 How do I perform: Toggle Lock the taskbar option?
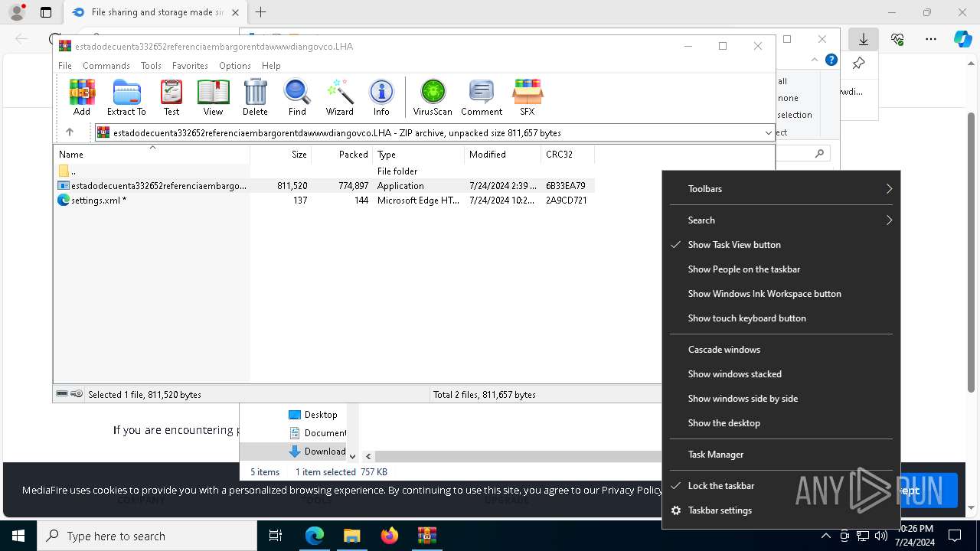tap(781, 486)
